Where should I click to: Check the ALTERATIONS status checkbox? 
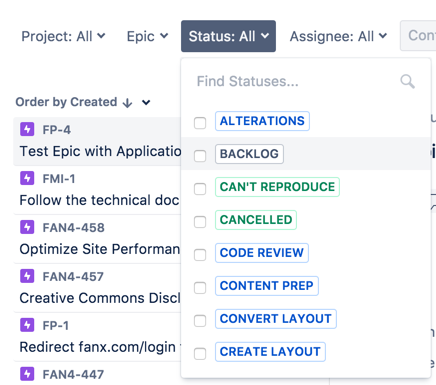pos(200,123)
